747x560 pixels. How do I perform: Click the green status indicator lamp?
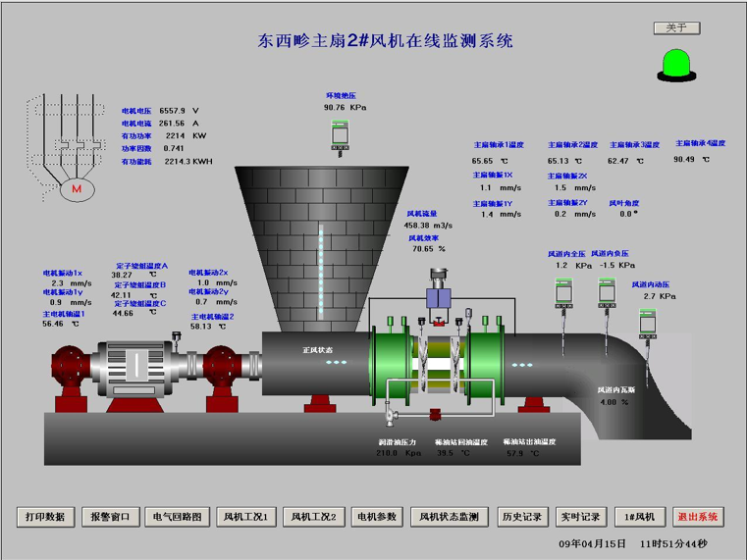(x=677, y=64)
